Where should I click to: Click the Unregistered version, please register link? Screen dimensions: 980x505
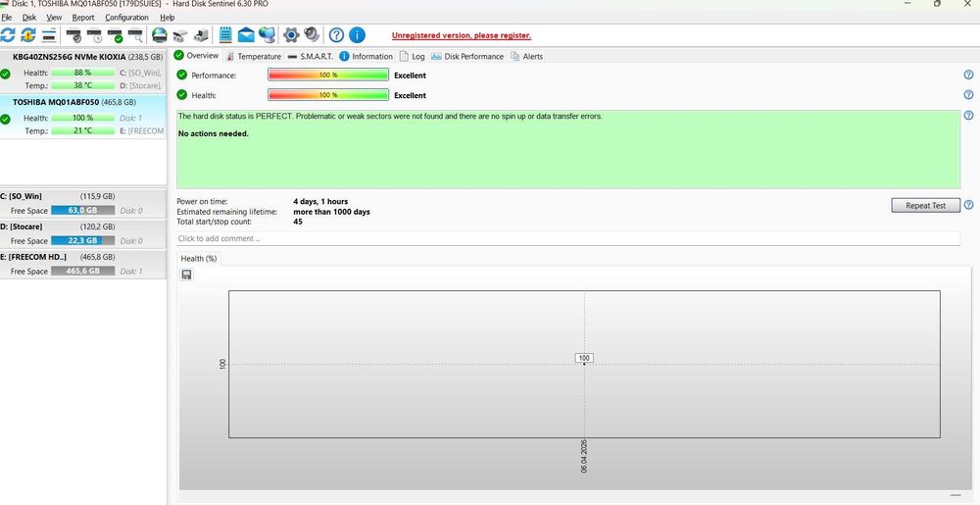click(x=462, y=35)
